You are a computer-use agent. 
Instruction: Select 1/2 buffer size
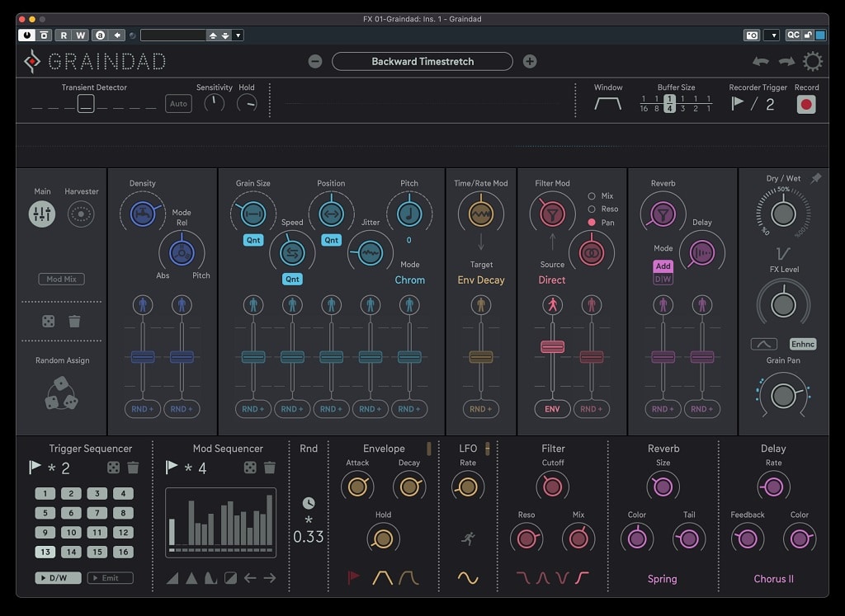tap(695, 103)
